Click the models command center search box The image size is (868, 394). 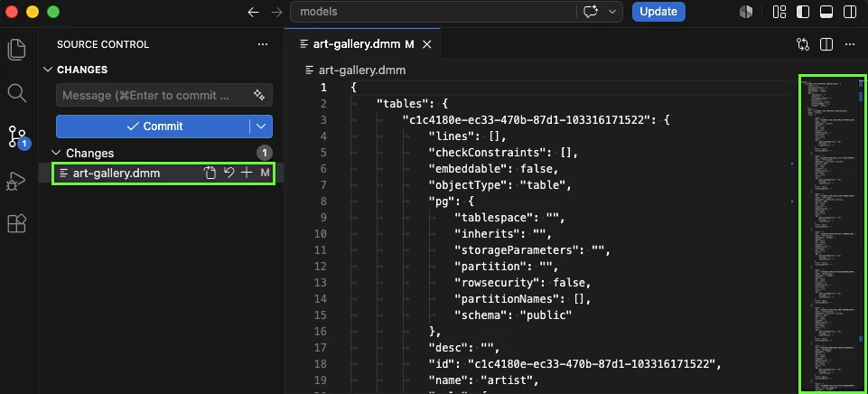click(x=434, y=12)
